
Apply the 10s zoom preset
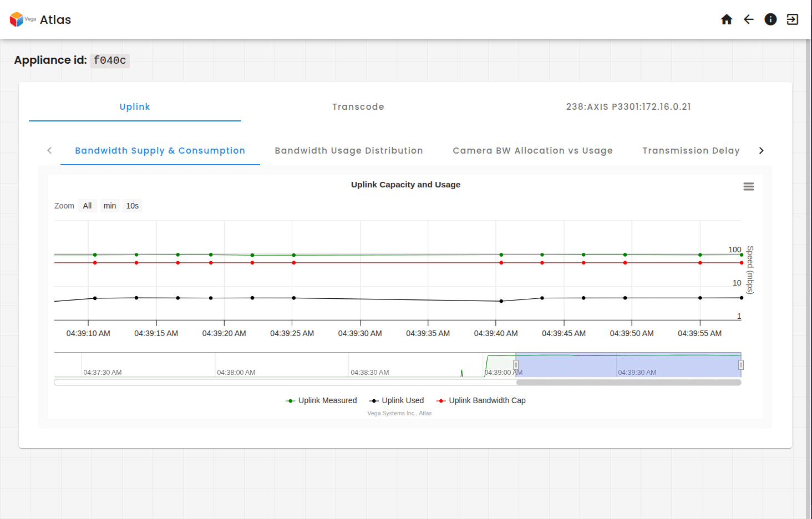(132, 206)
